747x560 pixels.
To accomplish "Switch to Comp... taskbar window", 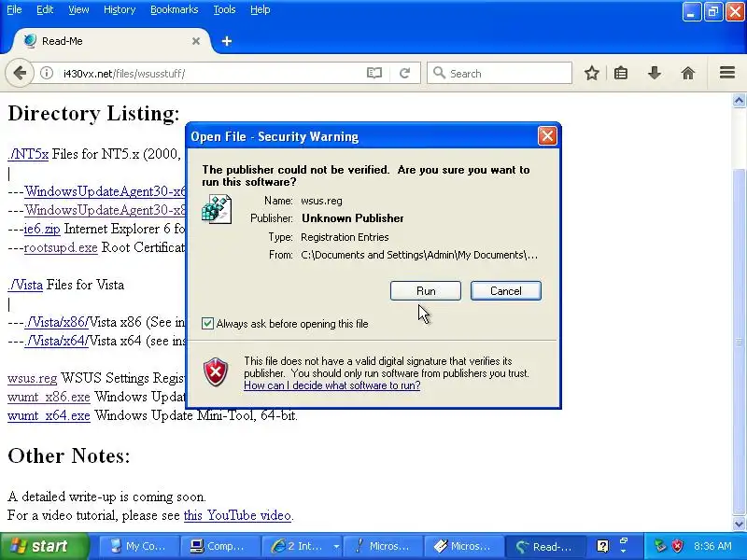I will (220, 546).
